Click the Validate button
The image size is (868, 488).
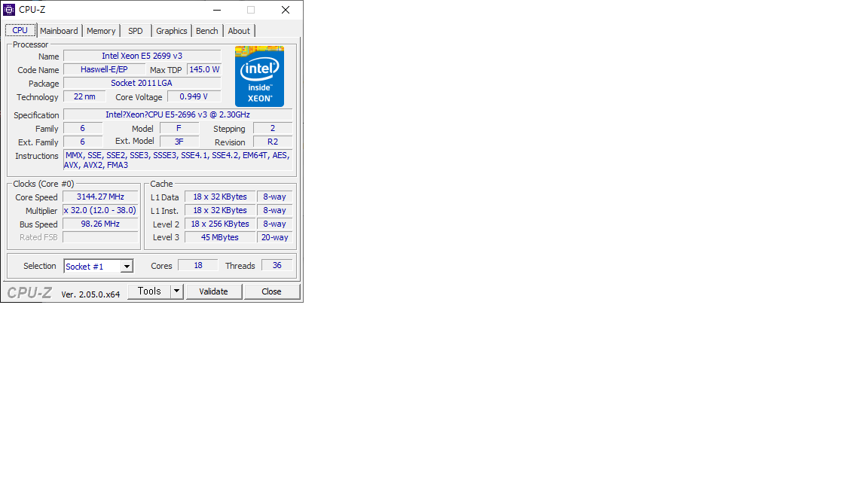(x=214, y=291)
